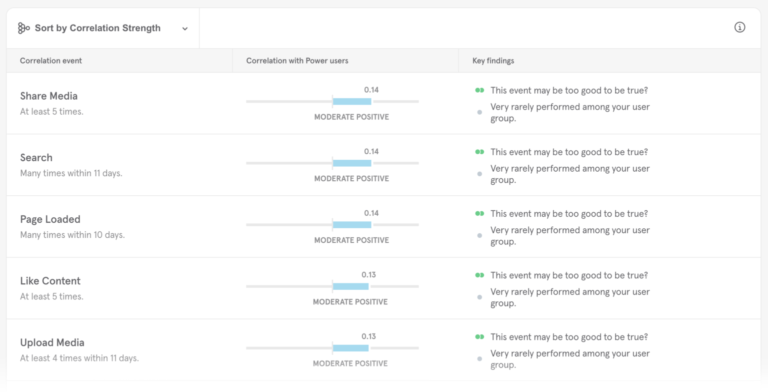Click the green double-dot icon in Share Media row
The width and height of the screenshot is (768, 392).
point(480,90)
